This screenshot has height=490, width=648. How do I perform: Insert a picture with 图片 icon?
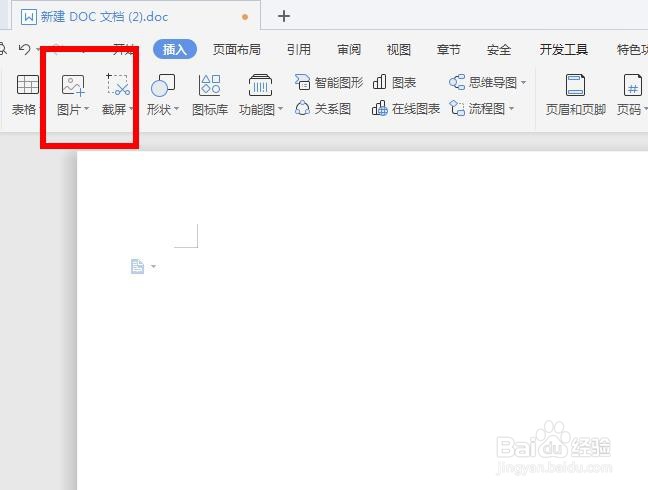pyautogui.click(x=73, y=85)
